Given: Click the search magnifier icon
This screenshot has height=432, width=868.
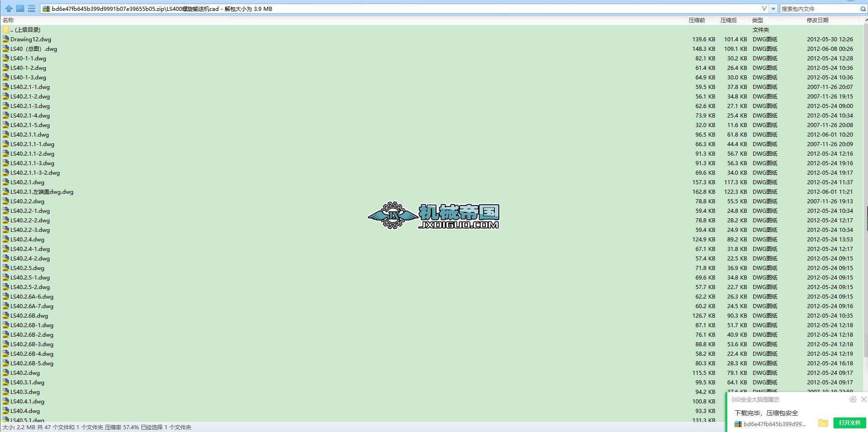Looking at the screenshot, I should (x=863, y=9).
